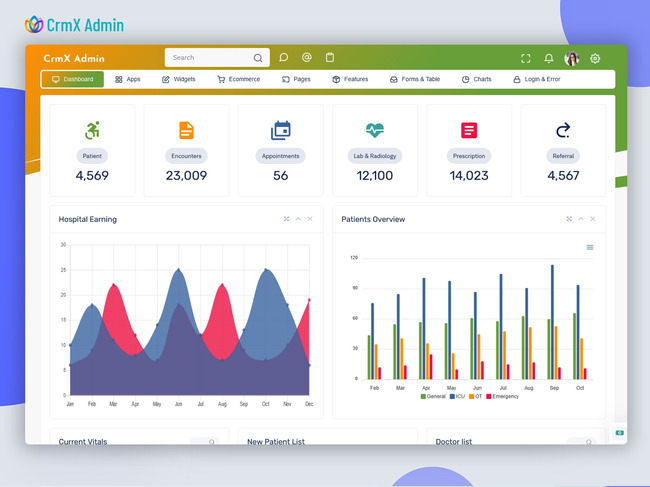The width and height of the screenshot is (650, 487).
Task: Open the Apps menu
Action: click(x=128, y=79)
